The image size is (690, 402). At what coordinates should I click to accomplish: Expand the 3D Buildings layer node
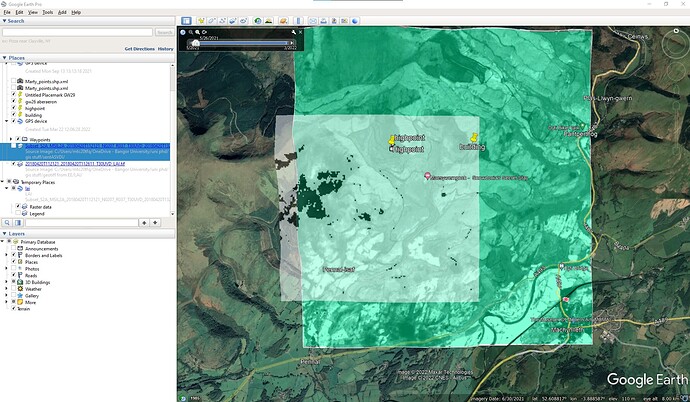pos(7,282)
